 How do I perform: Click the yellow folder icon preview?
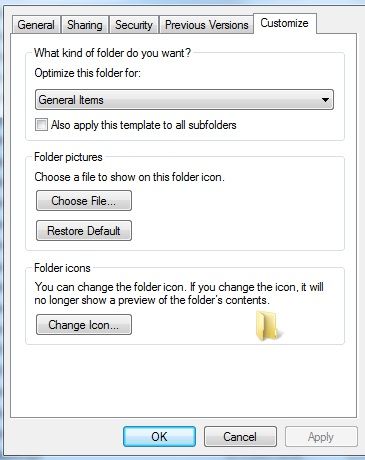coord(269,326)
